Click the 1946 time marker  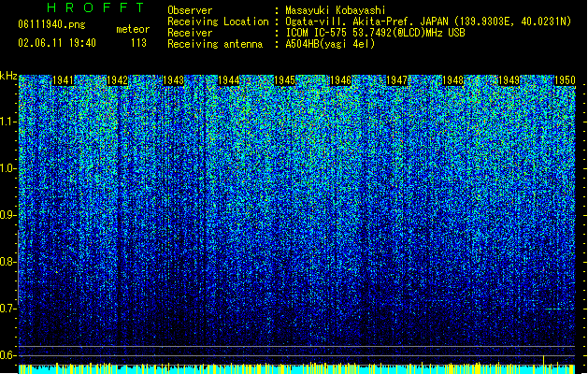pyautogui.click(x=340, y=80)
